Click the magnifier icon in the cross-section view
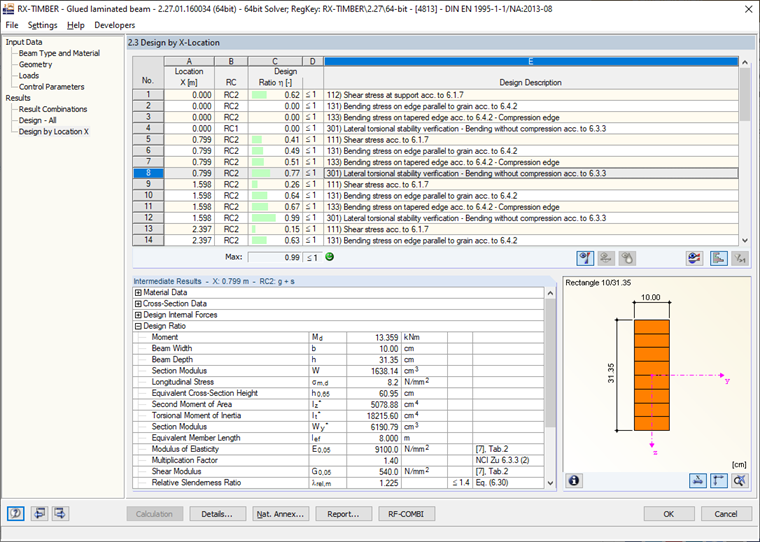This screenshot has height=542, width=760. [740, 480]
